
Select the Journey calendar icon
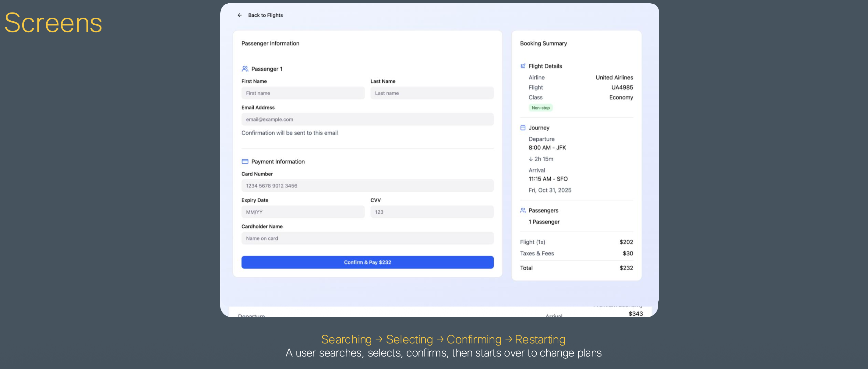523,128
